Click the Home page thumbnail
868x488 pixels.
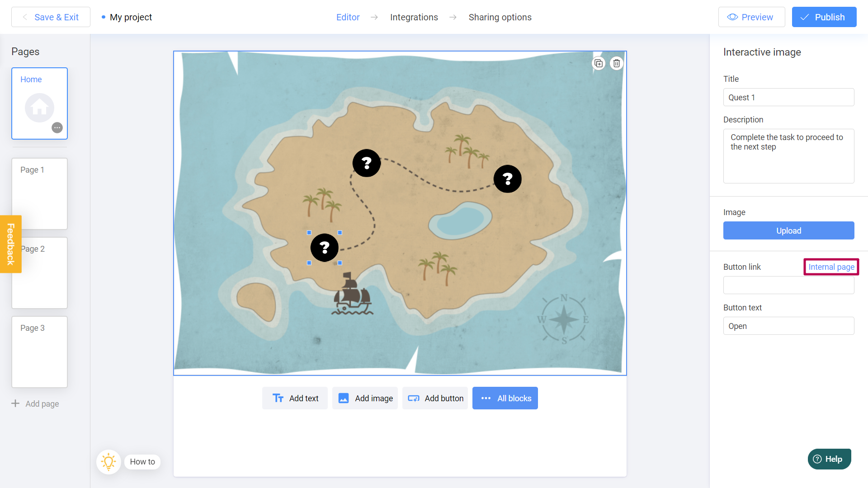[x=39, y=103]
